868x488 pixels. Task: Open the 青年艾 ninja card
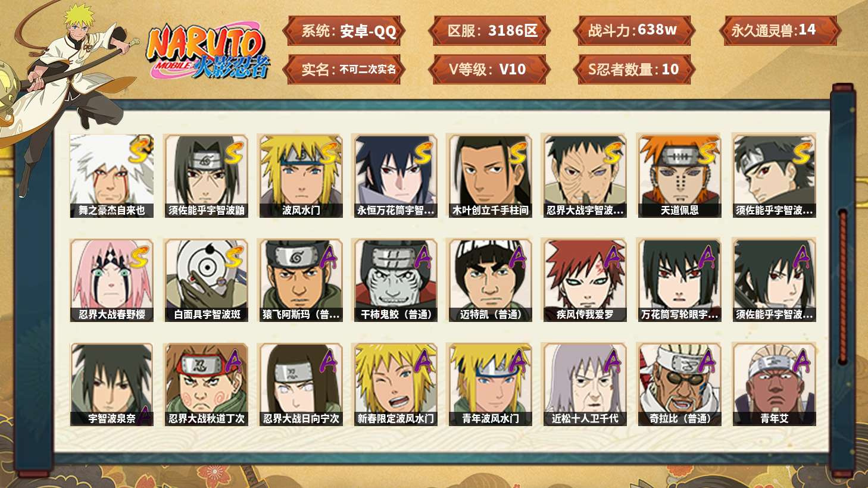tap(774, 384)
